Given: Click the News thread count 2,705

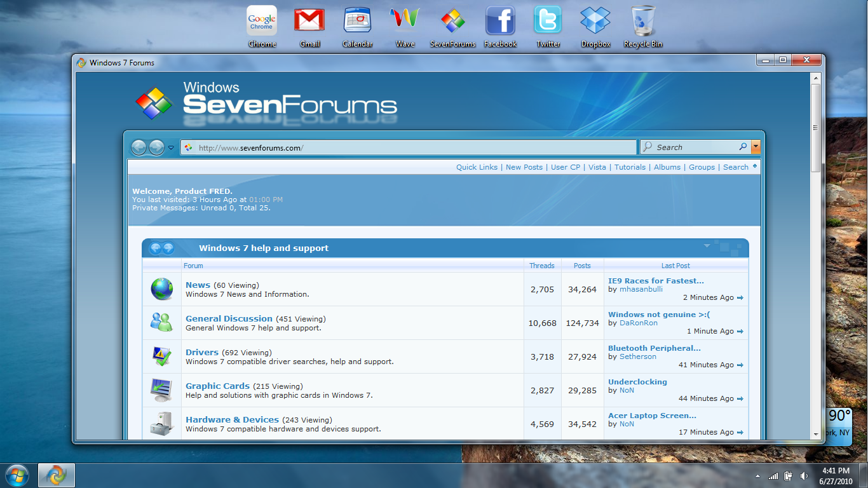Looking at the screenshot, I should pos(542,289).
